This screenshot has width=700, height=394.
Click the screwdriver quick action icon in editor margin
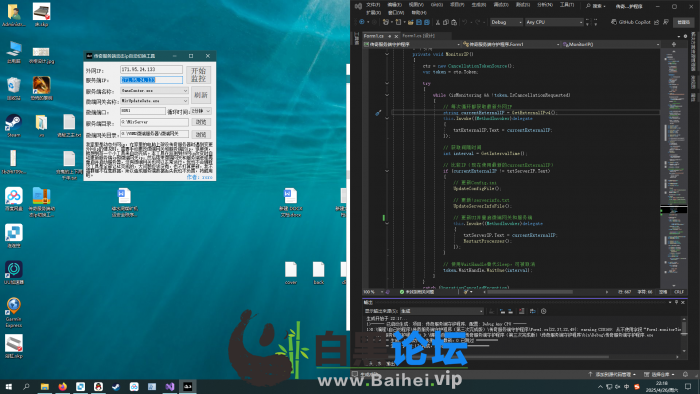pos(378,113)
